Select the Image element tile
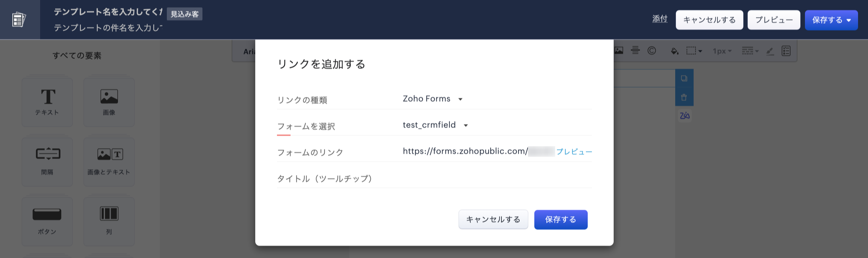The width and height of the screenshot is (868, 258). pyautogui.click(x=109, y=102)
